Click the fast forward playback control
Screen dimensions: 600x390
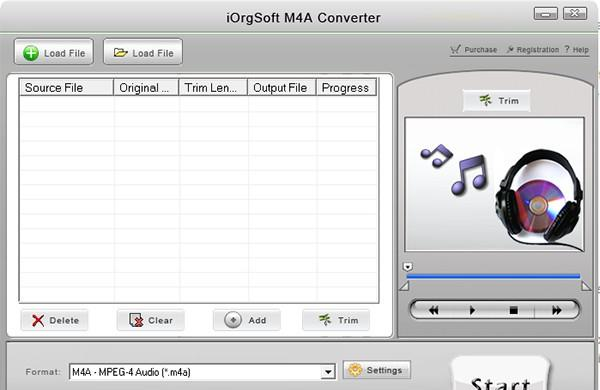[557, 310]
